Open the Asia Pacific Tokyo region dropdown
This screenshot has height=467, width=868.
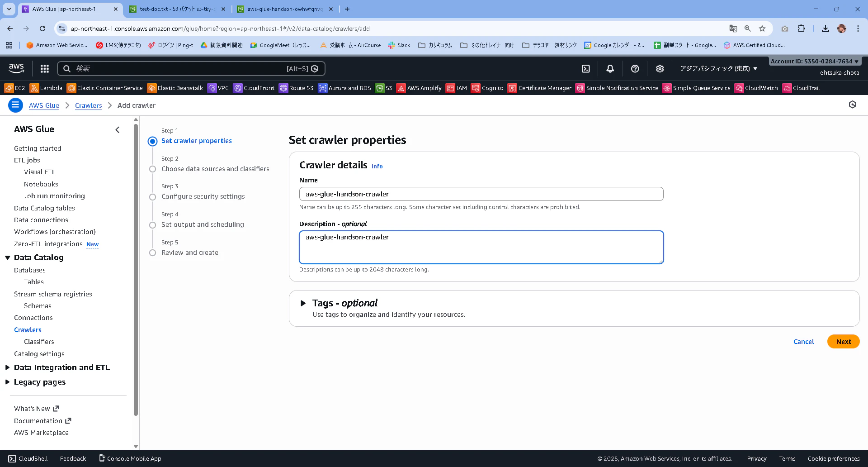718,68
